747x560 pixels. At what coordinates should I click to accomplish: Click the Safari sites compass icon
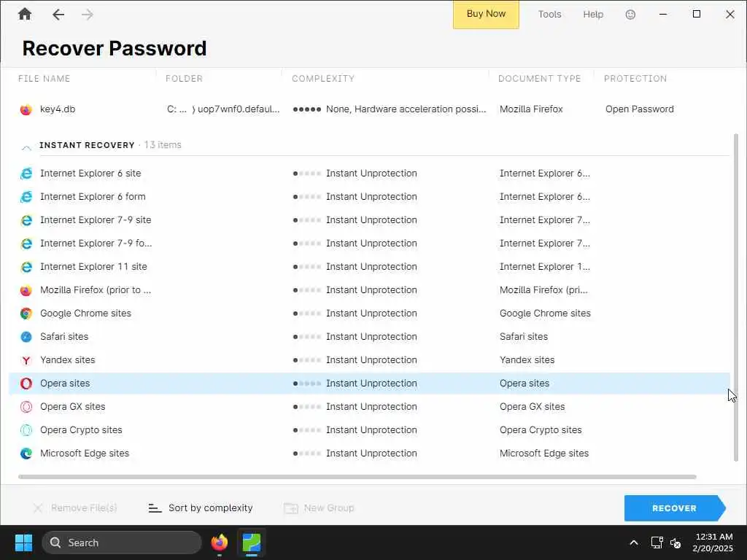pos(26,337)
